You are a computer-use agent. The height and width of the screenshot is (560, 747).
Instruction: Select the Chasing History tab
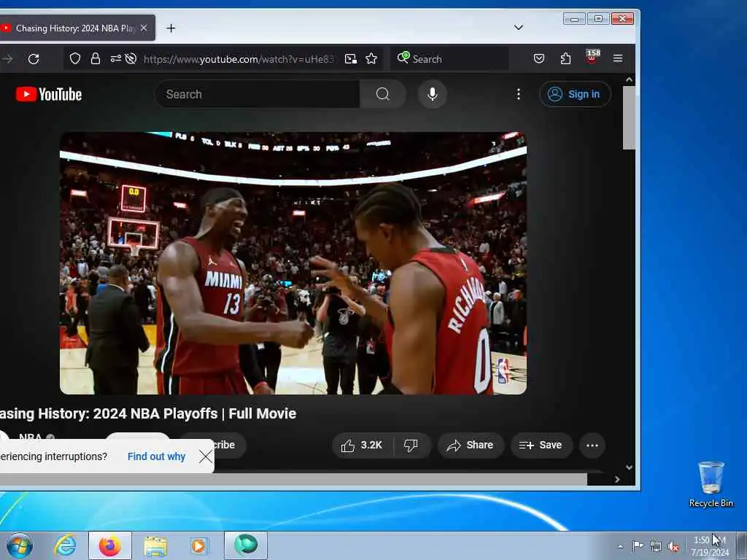pyautogui.click(x=76, y=28)
